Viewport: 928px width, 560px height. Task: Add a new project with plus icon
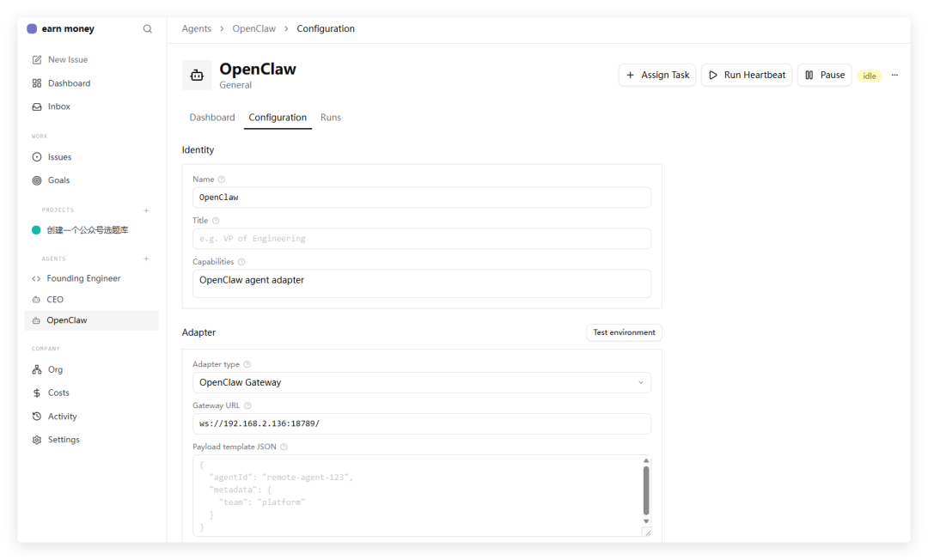[146, 210]
